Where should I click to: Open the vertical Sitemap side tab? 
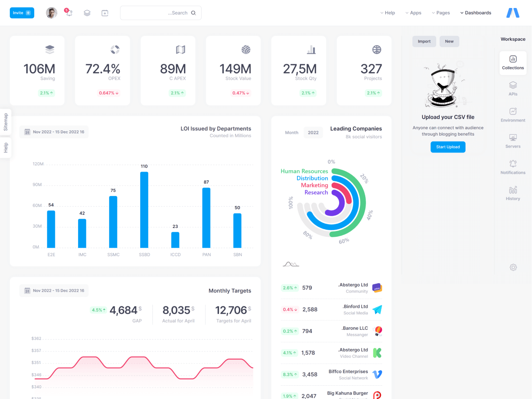coord(6,122)
